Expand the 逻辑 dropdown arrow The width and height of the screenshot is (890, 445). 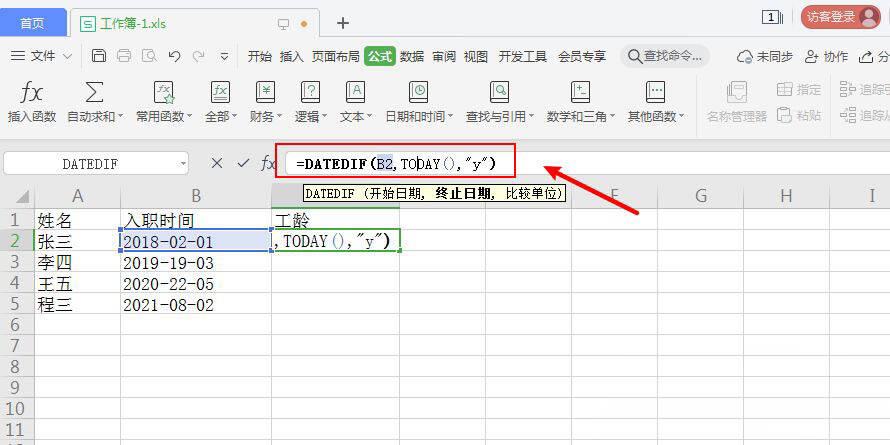tap(324, 117)
